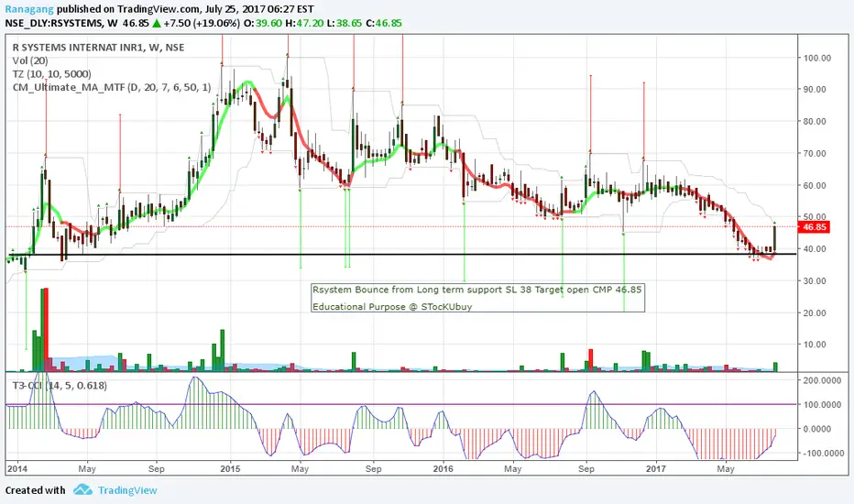Click the 2015 label on time axis
This screenshot has height=504, width=854.
[230, 468]
